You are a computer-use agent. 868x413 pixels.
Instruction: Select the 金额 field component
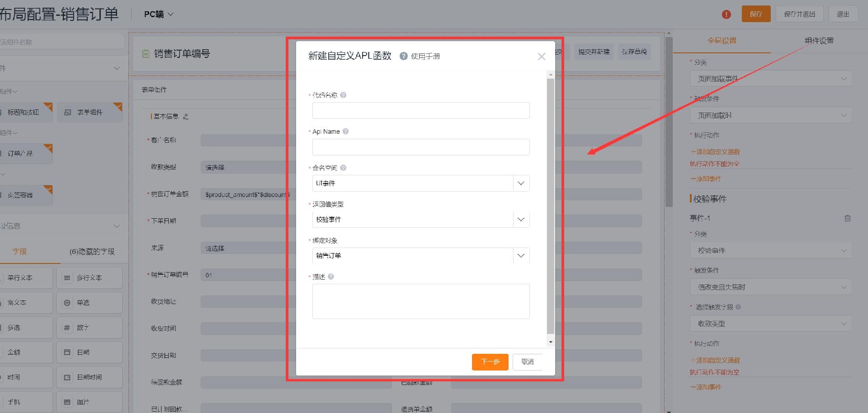(26, 352)
